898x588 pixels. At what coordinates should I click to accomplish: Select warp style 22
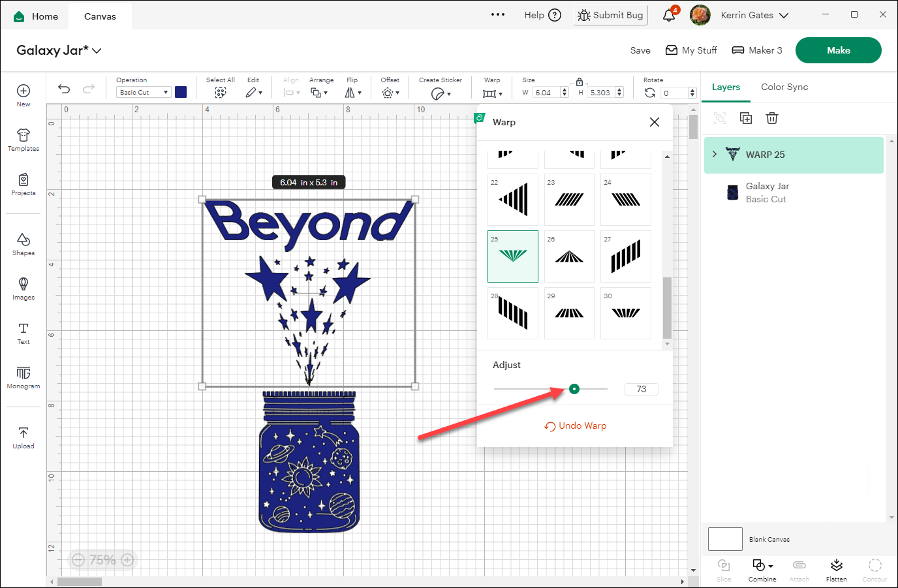coord(513,199)
